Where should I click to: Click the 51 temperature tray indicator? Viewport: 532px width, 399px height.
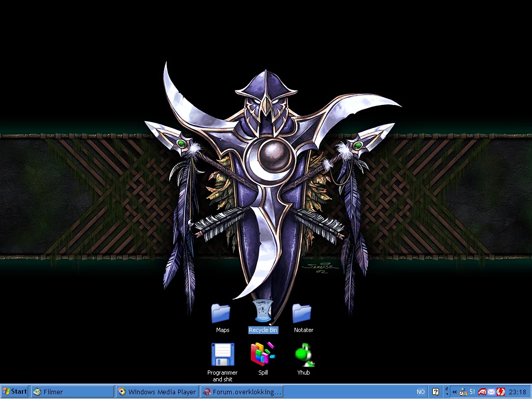coord(472,392)
